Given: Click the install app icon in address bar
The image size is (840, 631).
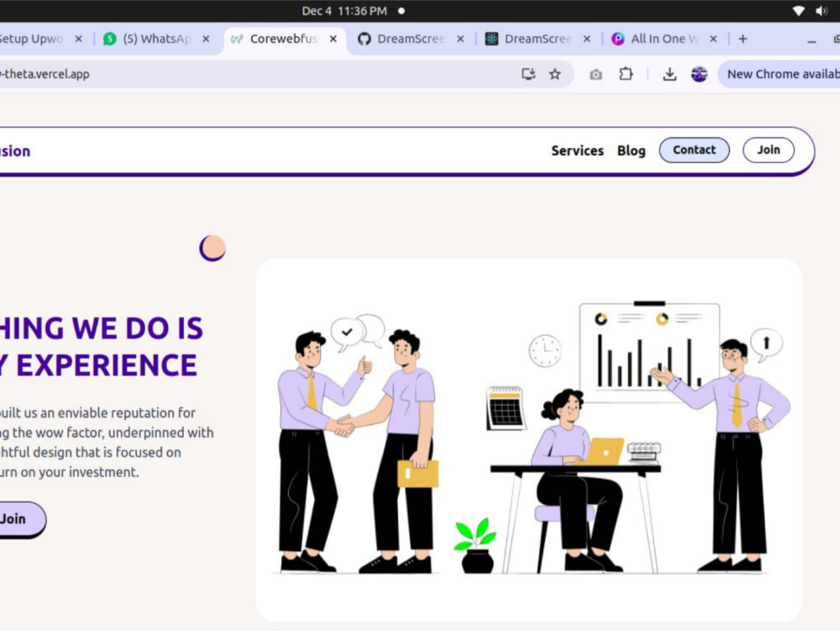Looking at the screenshot, I should coord(528,75).
